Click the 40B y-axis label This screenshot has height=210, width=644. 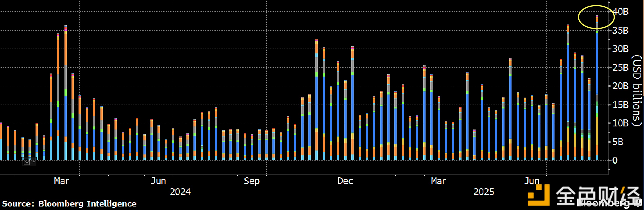[x=621, y=11]
